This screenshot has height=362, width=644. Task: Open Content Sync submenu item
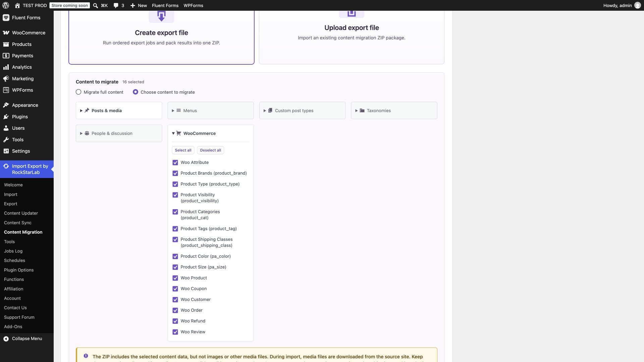click(18, 223)
